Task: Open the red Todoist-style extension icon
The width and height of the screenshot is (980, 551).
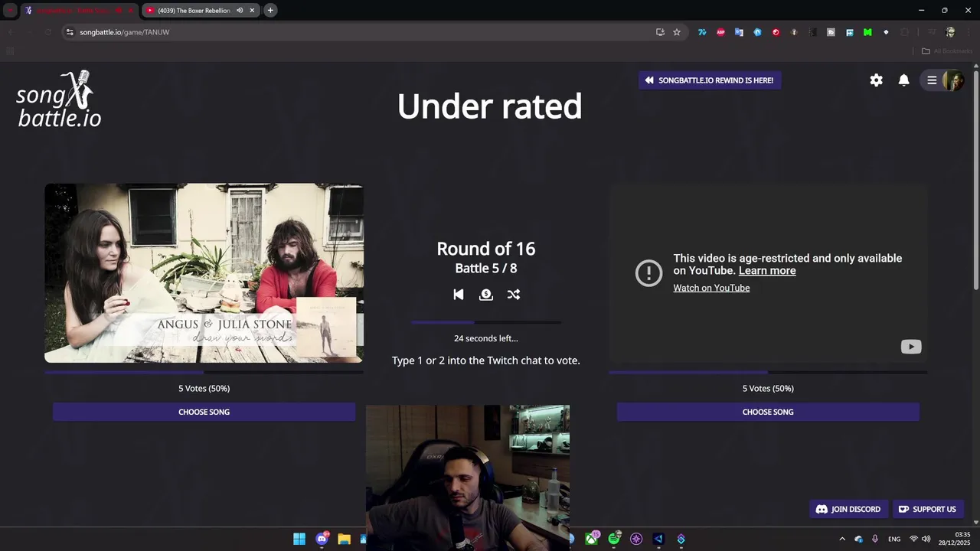Action: [776, 32]
